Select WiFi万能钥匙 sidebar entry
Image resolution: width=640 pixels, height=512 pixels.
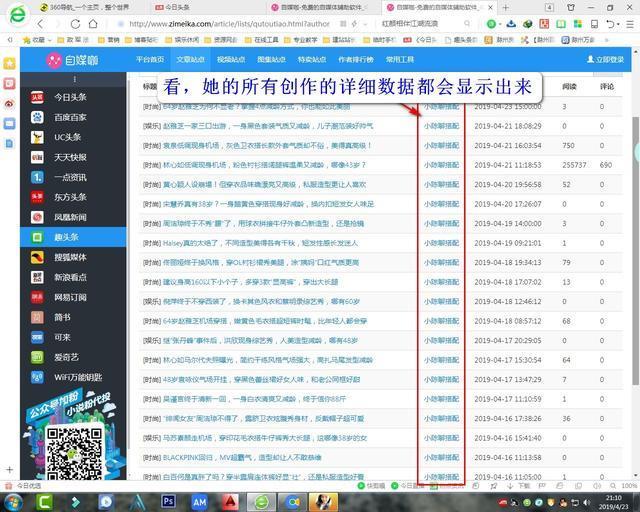tap(77, 377)
